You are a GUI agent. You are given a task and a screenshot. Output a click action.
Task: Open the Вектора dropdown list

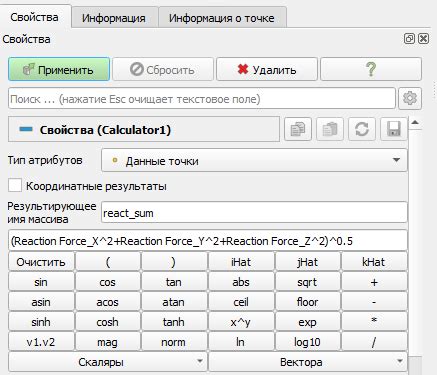click(308, 362)
